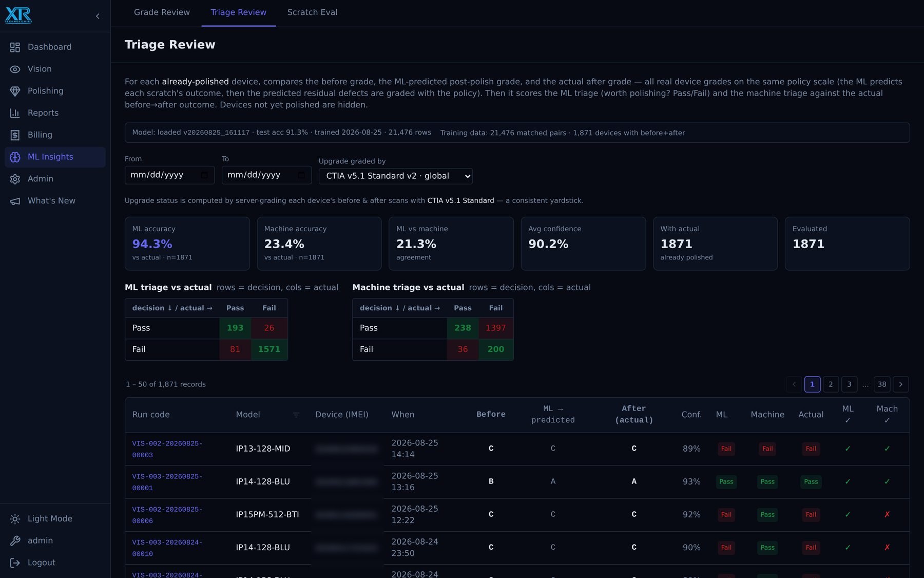
Task: Go to next page arrow
Action: coord(901,384)
